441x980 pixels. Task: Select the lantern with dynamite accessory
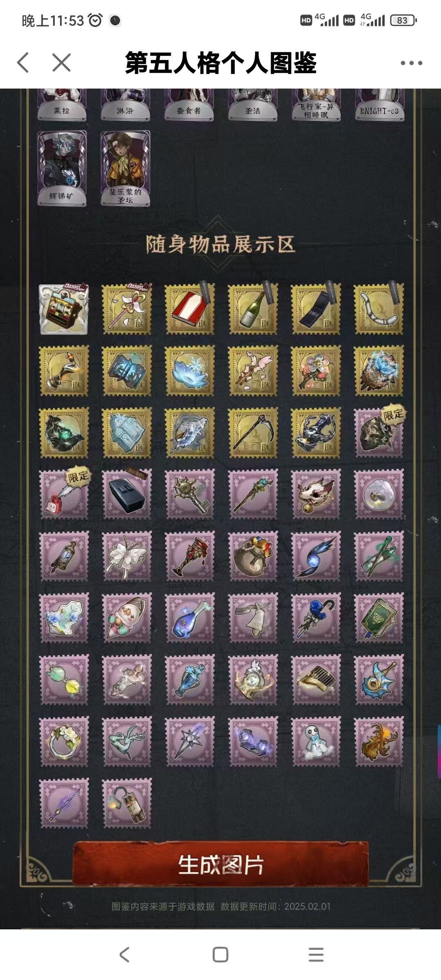(127, 803)
